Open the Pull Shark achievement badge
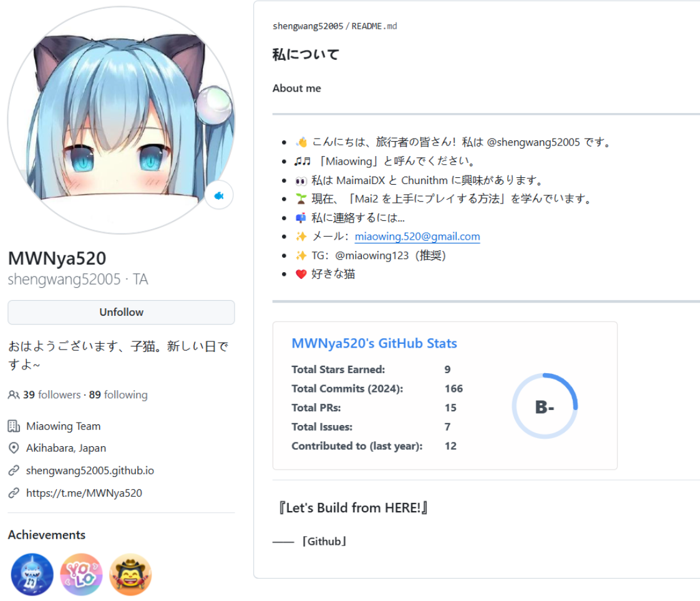The image size is (700, 601). [x=32, y=573]
